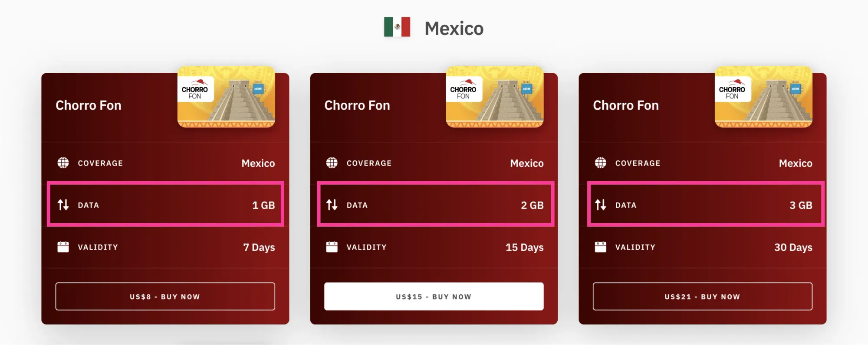Open the Chorro Fon pyramid image on 1 GB card

click(226, 97)
